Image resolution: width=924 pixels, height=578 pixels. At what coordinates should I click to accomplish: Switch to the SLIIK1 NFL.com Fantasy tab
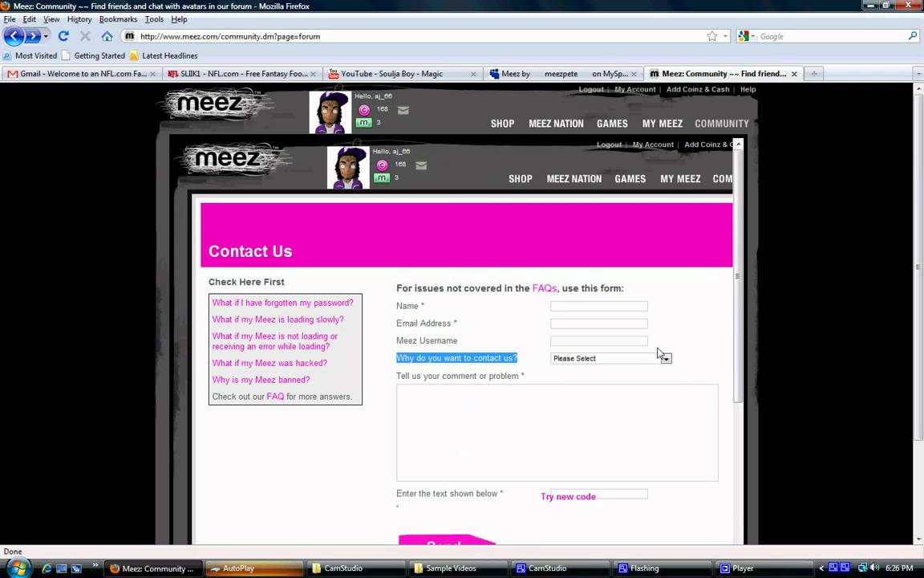coord(241,74)
